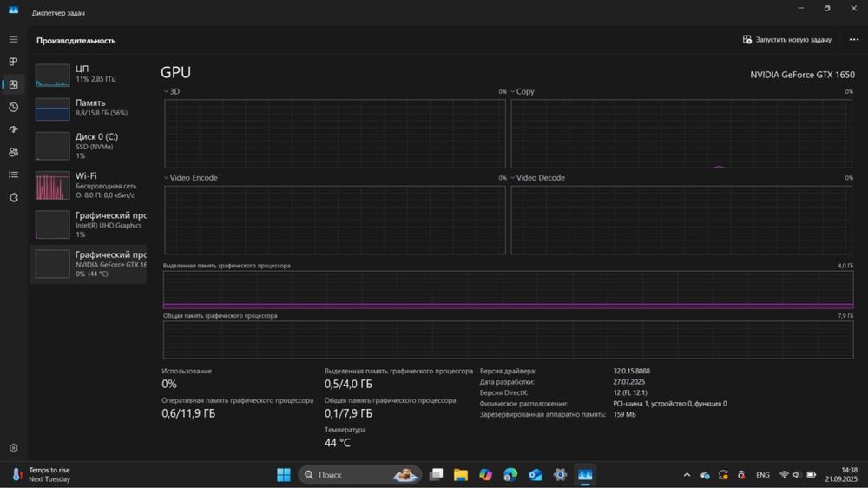Open File Explorer from the taskbar
This screenshot has height=488, width=868.
click(x=461, y=475)
